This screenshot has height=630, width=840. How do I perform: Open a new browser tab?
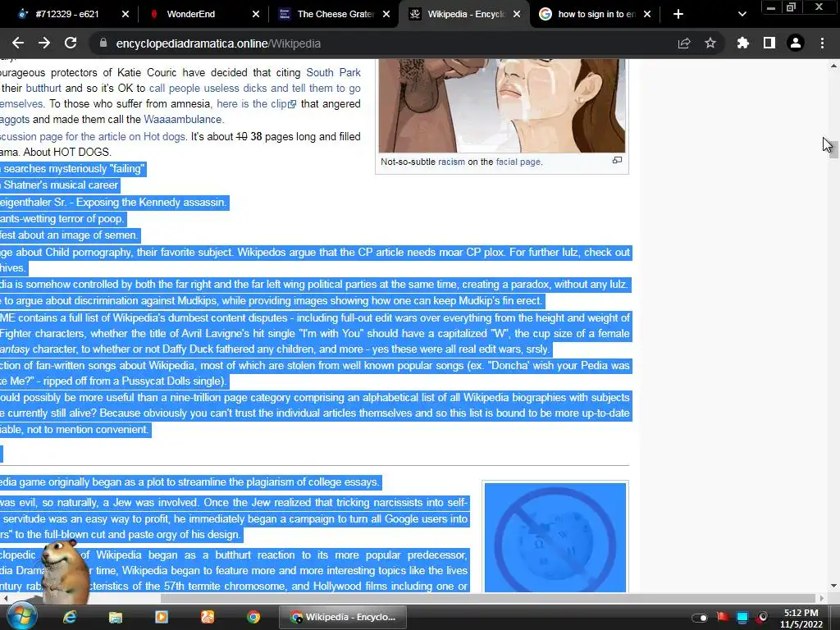pos(678,14)
